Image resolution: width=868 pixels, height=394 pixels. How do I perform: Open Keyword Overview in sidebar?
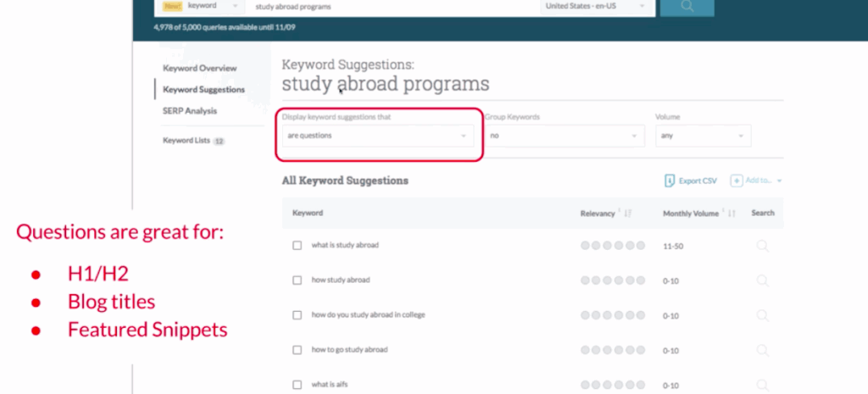tap(199, 68)
